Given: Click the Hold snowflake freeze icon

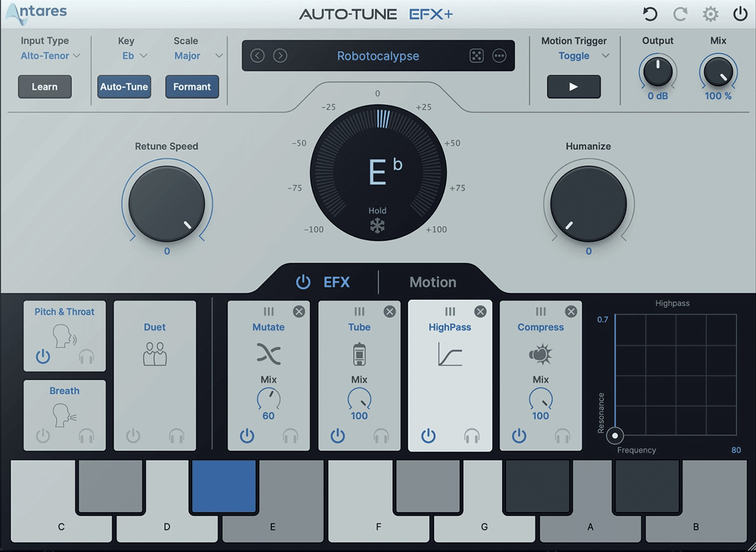Looking at the screenshot, I should (x=377, y=225).
